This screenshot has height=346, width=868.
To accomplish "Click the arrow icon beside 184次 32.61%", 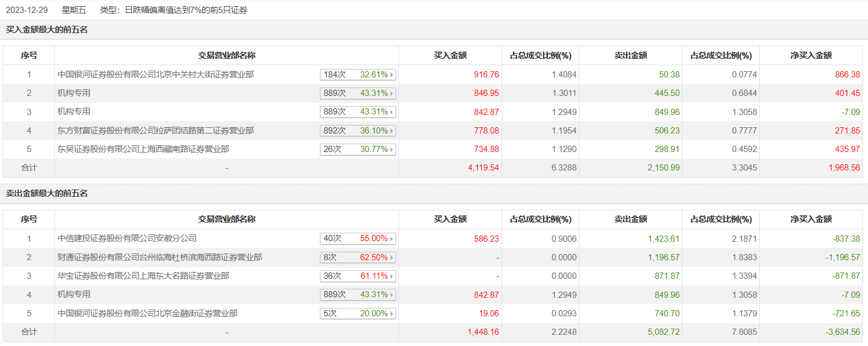I will tap(392, 75).
